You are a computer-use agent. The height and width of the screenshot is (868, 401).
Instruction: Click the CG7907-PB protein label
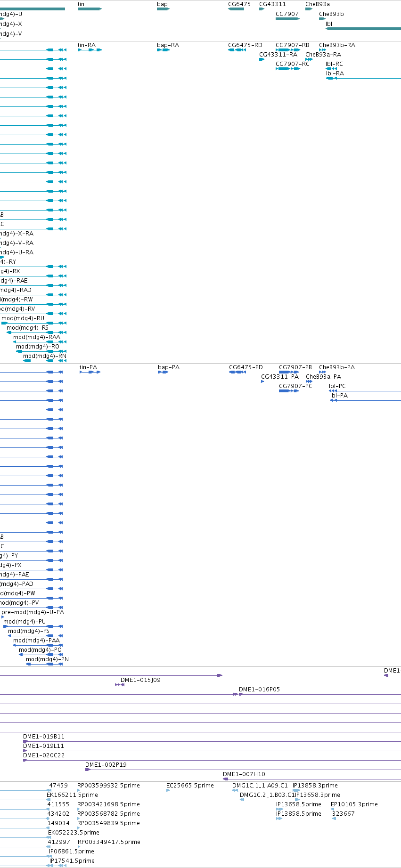295,367
